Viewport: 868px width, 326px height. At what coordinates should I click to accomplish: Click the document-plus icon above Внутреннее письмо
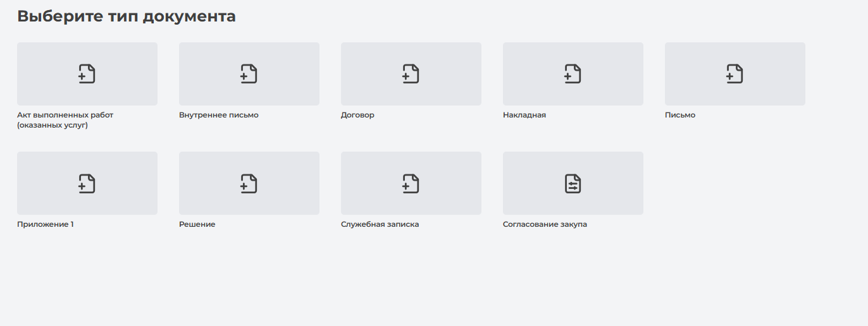pyautogui.click(x=249, y=74)
